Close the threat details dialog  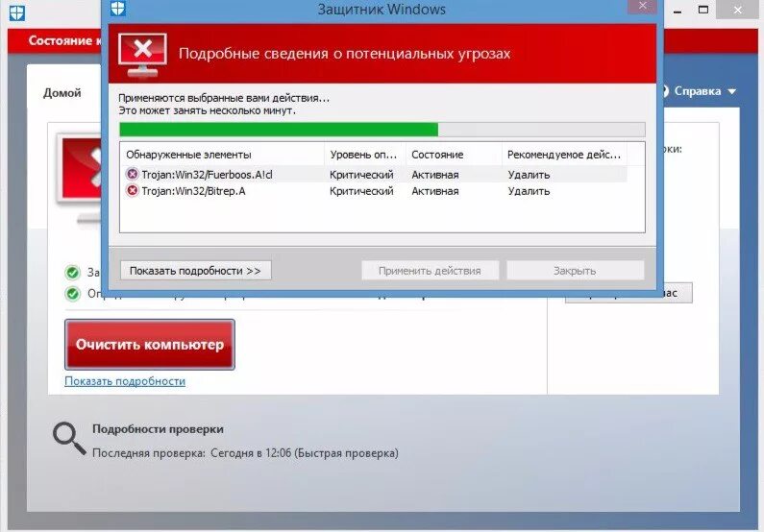(643, 6)
